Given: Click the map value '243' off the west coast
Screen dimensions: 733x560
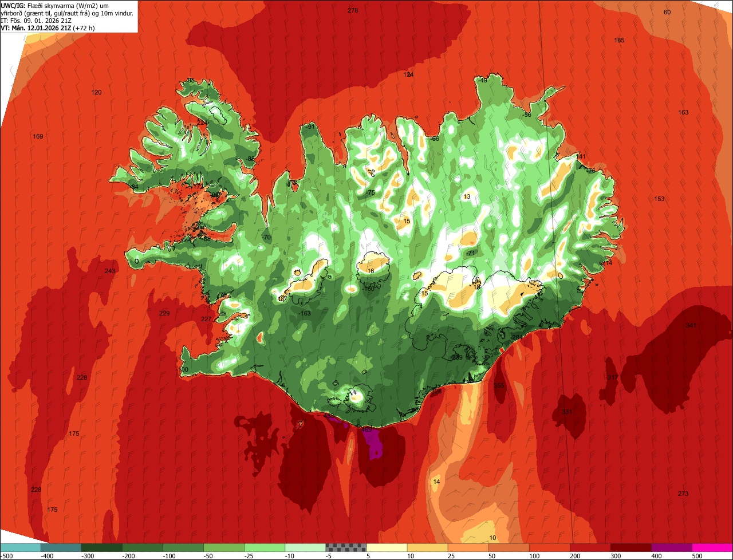Looking at the screenshot, I should 110,271.
